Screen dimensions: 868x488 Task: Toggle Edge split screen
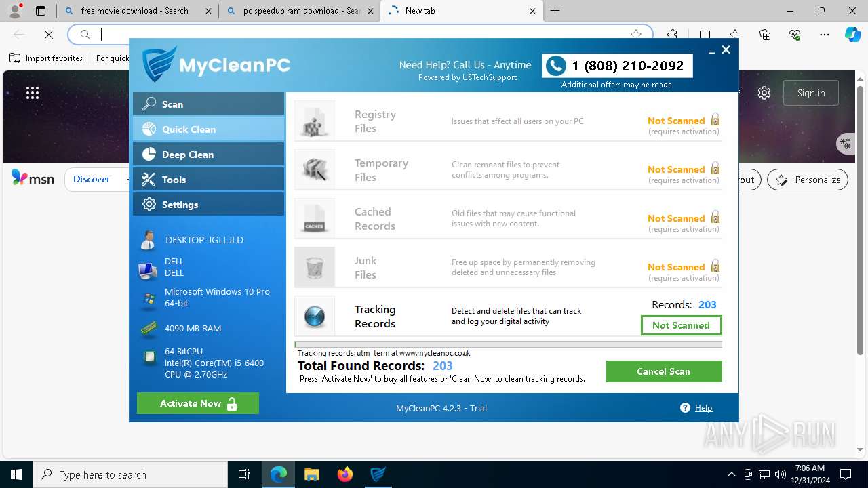705,35
